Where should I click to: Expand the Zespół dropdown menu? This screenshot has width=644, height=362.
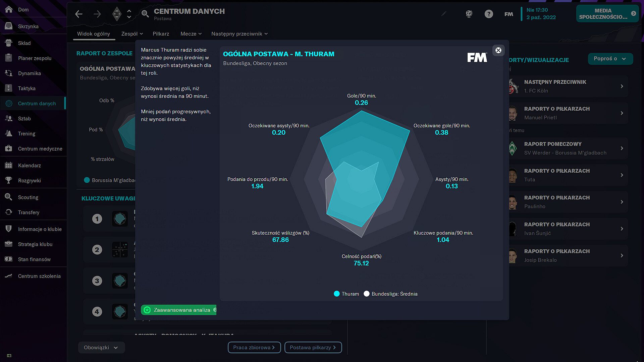tap(132, 34)
